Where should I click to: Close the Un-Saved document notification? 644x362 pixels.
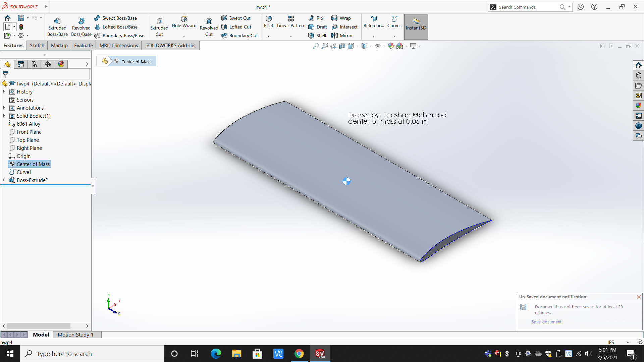point(639,297)
